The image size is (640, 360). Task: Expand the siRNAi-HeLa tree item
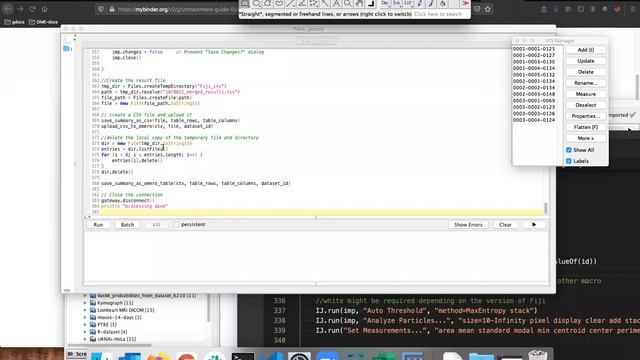[85, 339]
